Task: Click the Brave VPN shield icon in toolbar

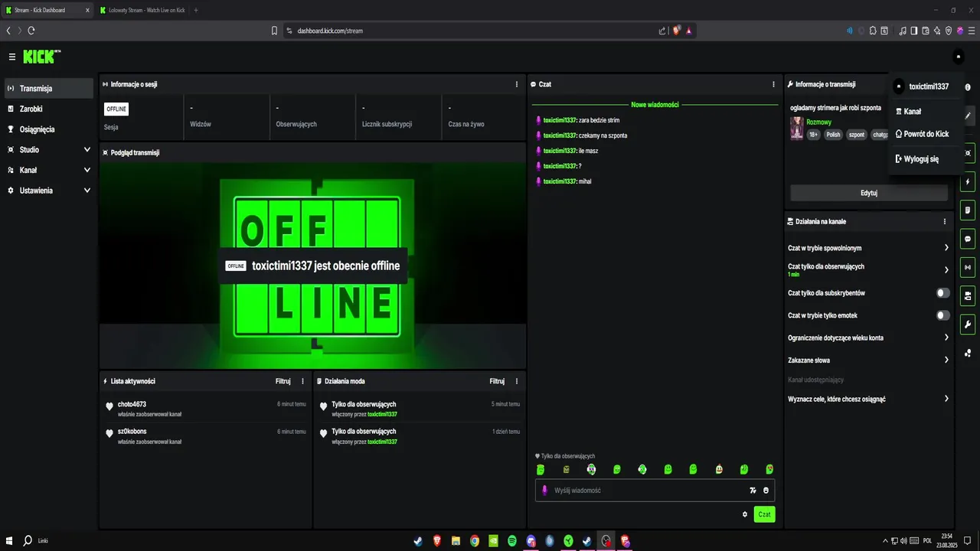Action: tap(949, 31)
